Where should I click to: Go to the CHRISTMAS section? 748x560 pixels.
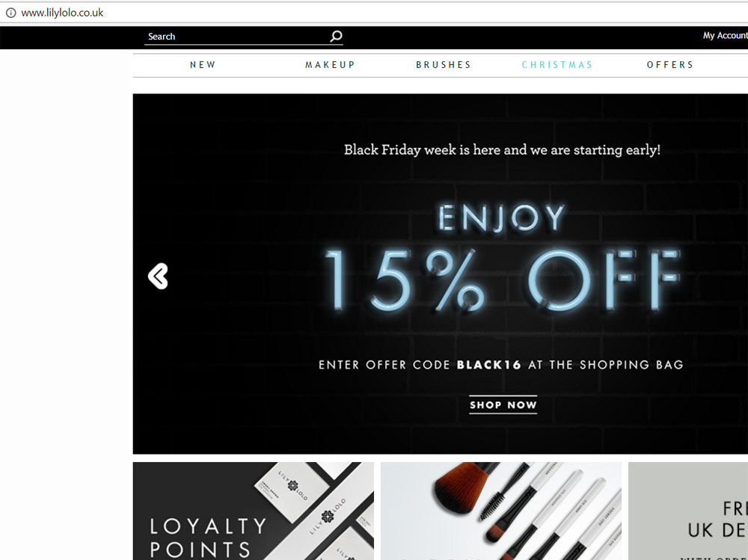pos(557,65)
